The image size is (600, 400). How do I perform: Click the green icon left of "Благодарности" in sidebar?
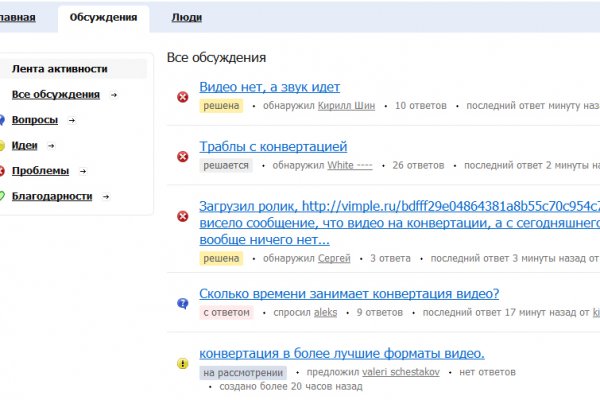pyautogui.click(x=3, y=196)
